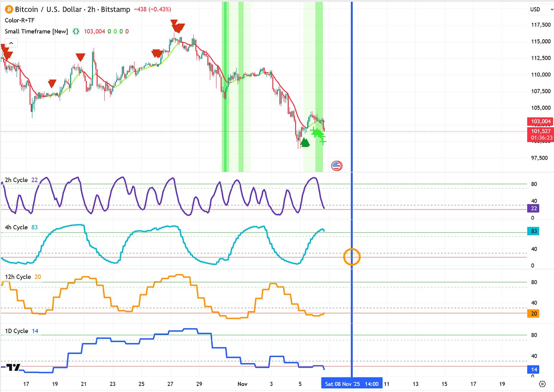
Task: Click the cyan 83 value tag on 4h Cycle
Action: point(534,231)
